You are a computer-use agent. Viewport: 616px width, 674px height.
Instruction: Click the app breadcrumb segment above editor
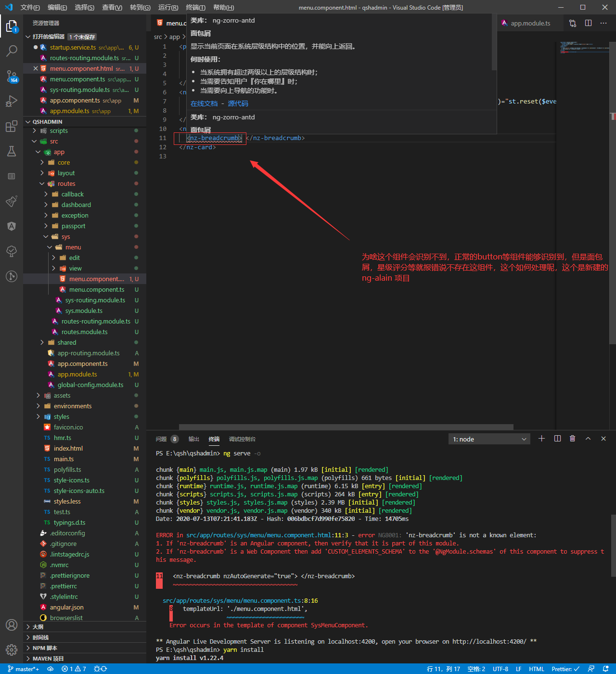point(174,37)
